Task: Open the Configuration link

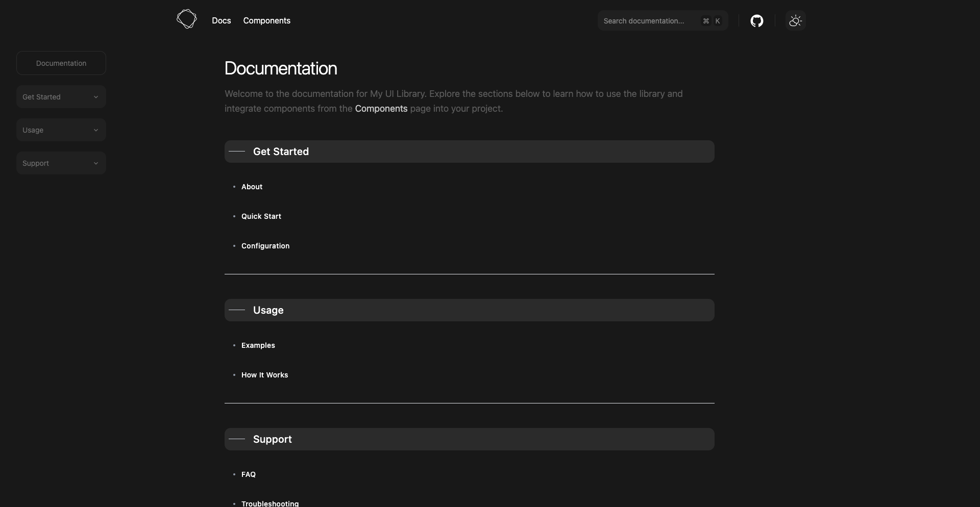Action: coord(265,246)
